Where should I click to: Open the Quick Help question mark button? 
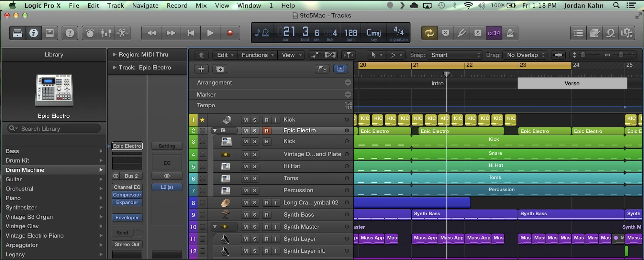coord(70,33)
